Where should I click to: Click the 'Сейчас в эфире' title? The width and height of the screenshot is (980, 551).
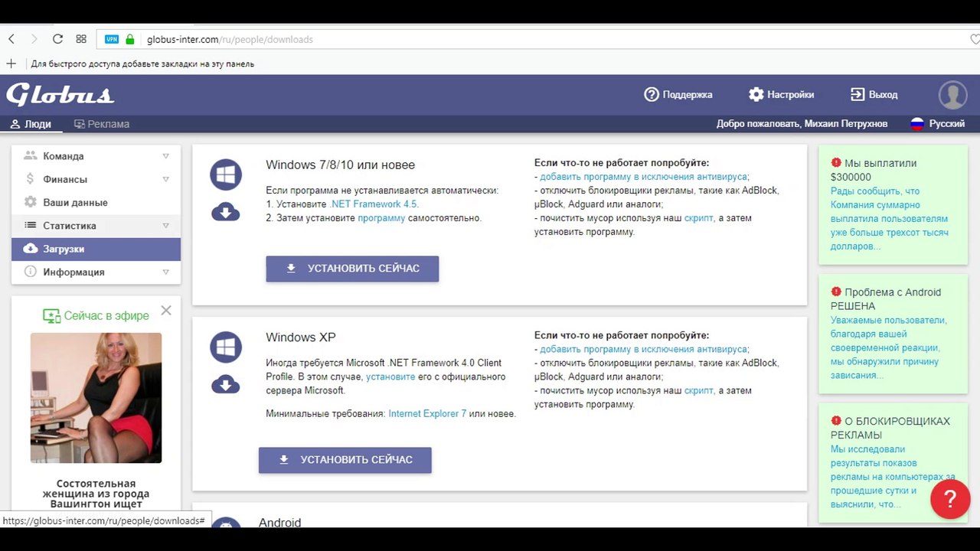106,316
